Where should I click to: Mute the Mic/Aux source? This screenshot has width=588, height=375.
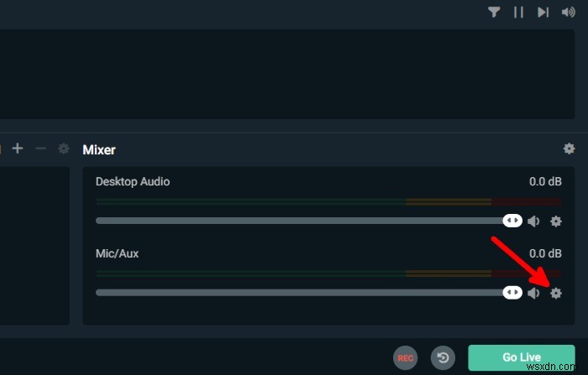pyautogui.click(x=533, y=293)
